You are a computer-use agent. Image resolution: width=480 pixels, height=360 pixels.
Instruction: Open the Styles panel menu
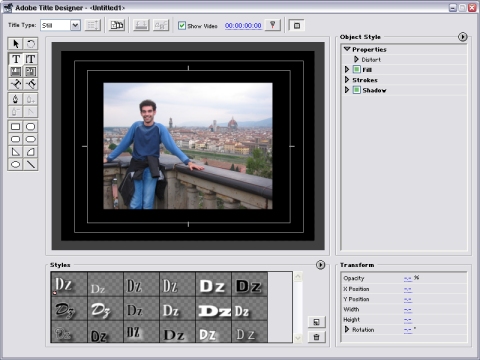pos(320,265)
